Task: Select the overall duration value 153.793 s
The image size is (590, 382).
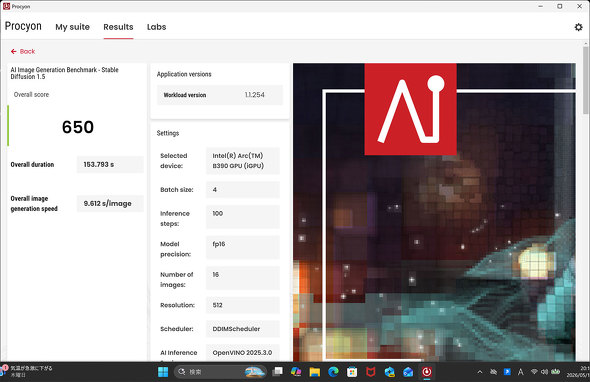Action: pos(110,164)
